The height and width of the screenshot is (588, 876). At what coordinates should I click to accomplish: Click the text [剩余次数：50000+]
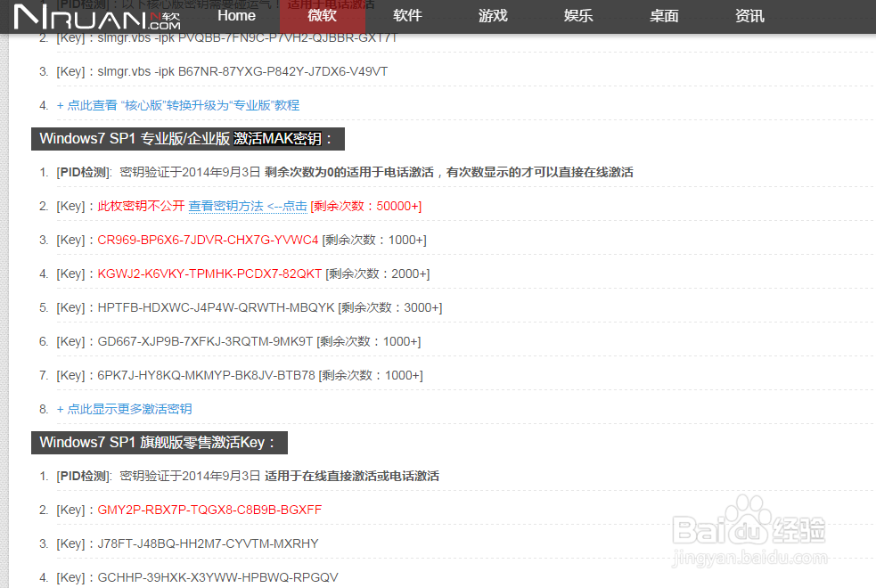(366, 206)
